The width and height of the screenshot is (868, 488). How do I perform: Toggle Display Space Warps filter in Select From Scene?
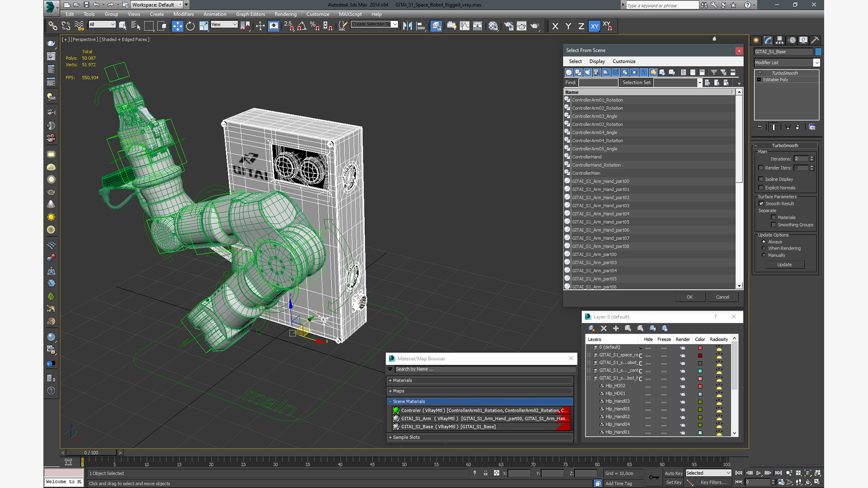pos(616,72)
